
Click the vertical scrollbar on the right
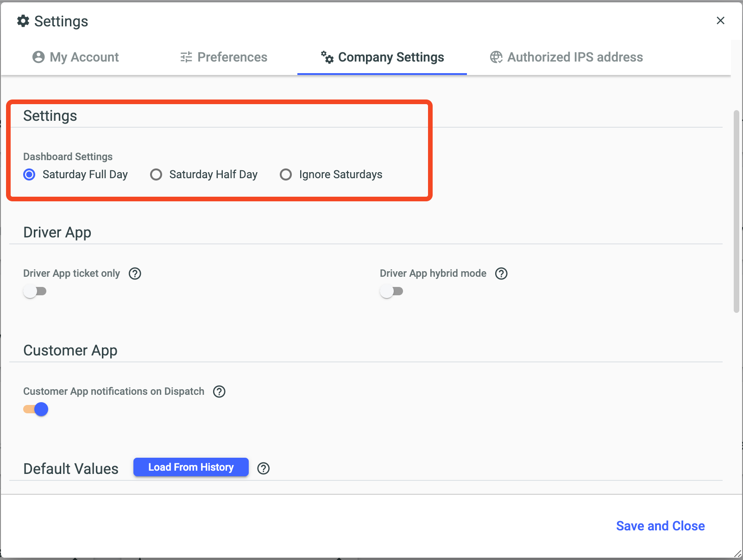tap(737, 212)
